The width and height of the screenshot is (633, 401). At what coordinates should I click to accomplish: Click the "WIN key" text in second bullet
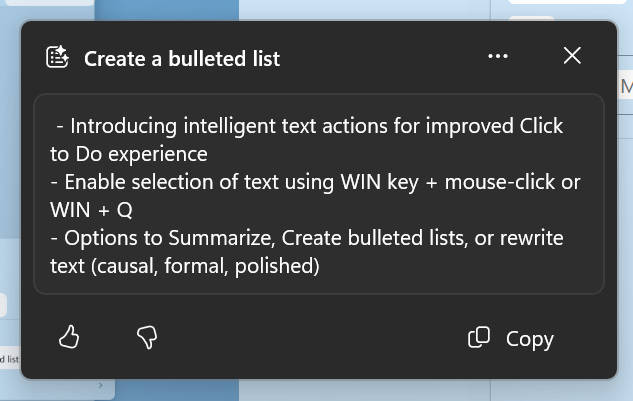(x=342, y=183)
